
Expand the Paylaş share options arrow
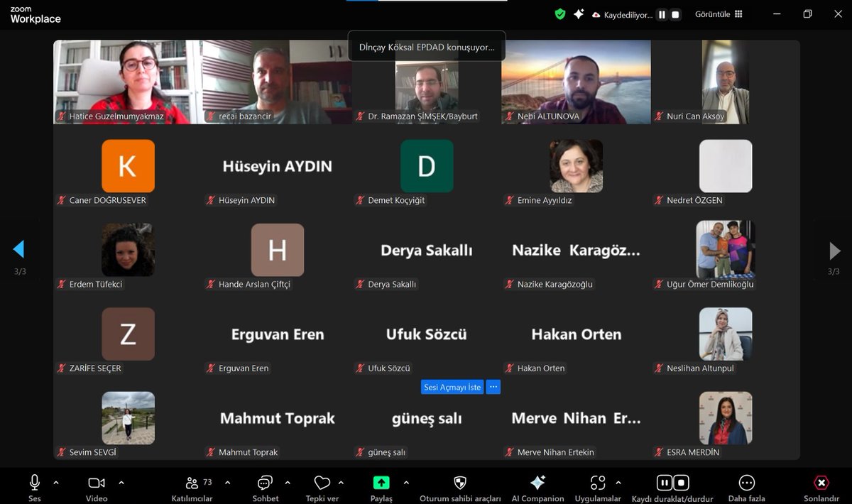coord(405,483)
